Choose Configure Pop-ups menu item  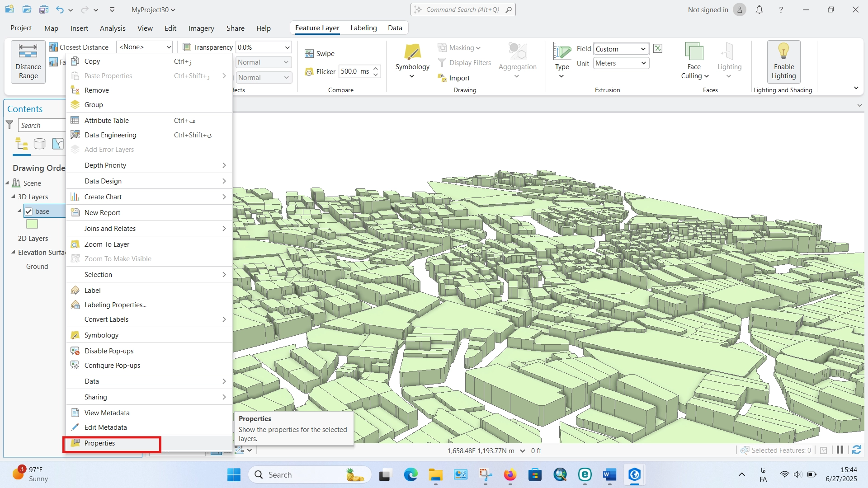click(149, 366)
